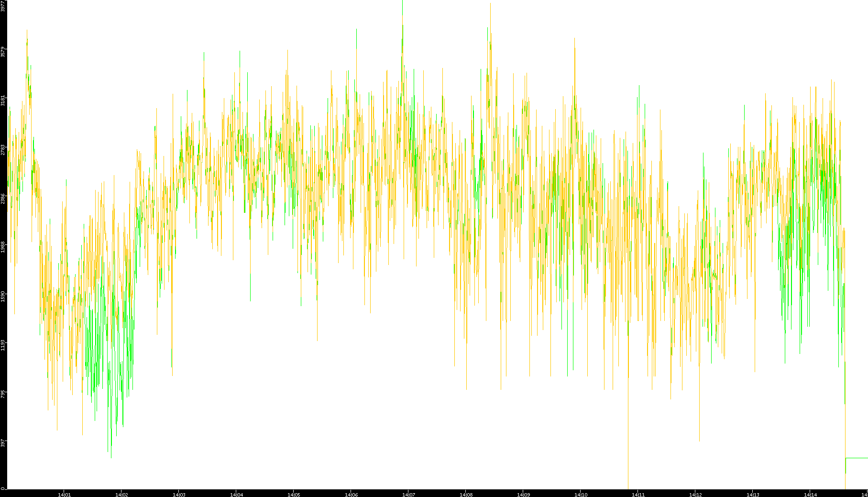Click the 14:08 time axis label
Screen dimensions: 868x497
coord(466,495)
